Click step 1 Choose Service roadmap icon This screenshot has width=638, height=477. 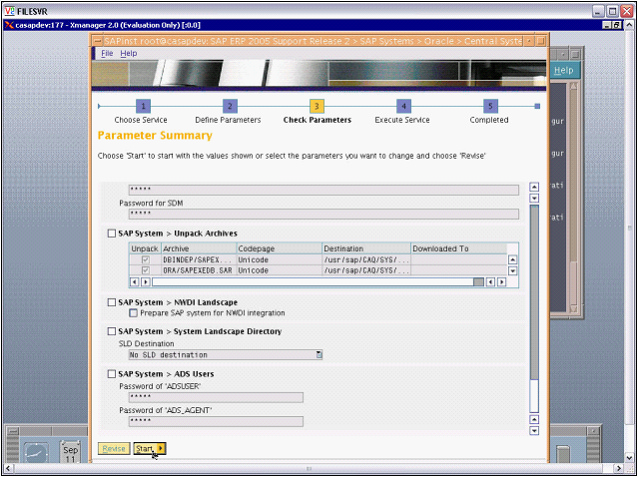[x=143, y=105]
